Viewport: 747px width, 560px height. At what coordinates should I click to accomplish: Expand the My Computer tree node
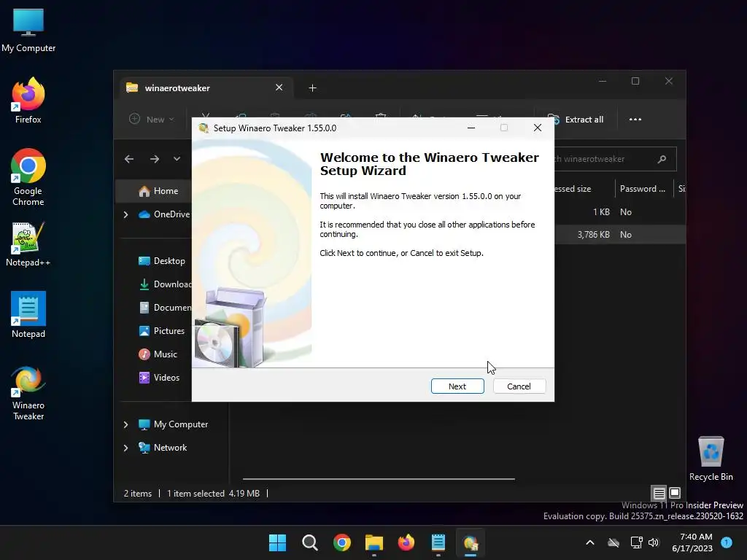coord(125,424)
